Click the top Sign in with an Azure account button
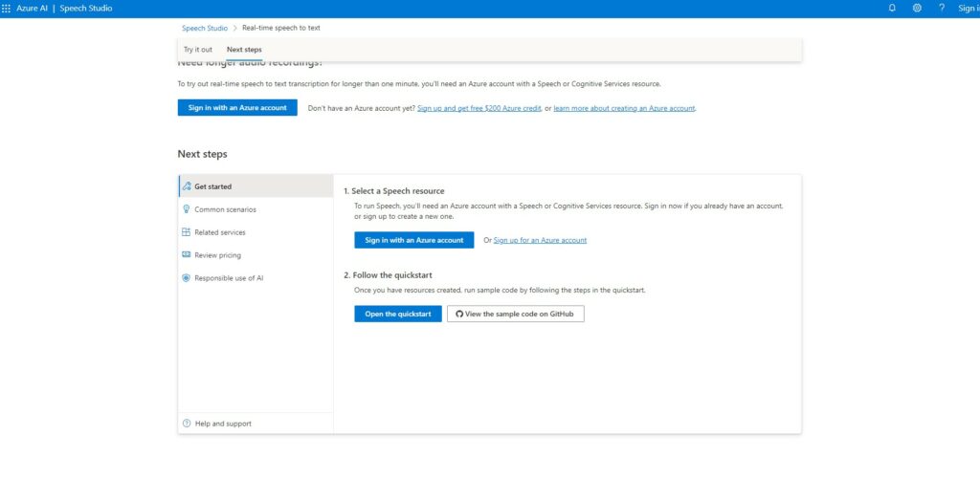This screenshot has height=479, width=980. (x=237, y=107)
